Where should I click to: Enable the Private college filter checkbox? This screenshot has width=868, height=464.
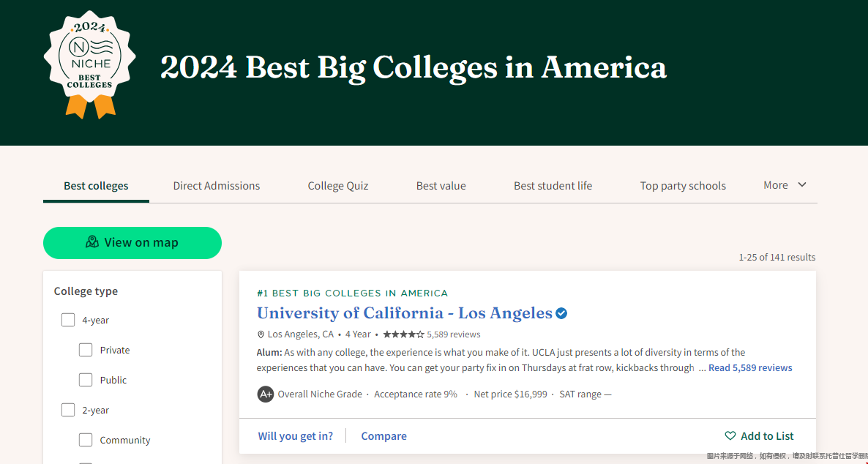point(86,350)
